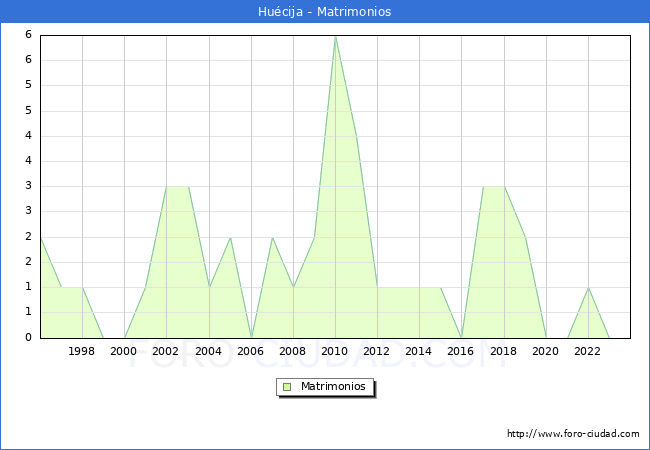Click the x-axis label 2004
This screenshot has height=450, width=650.
[x=209, y=351]
